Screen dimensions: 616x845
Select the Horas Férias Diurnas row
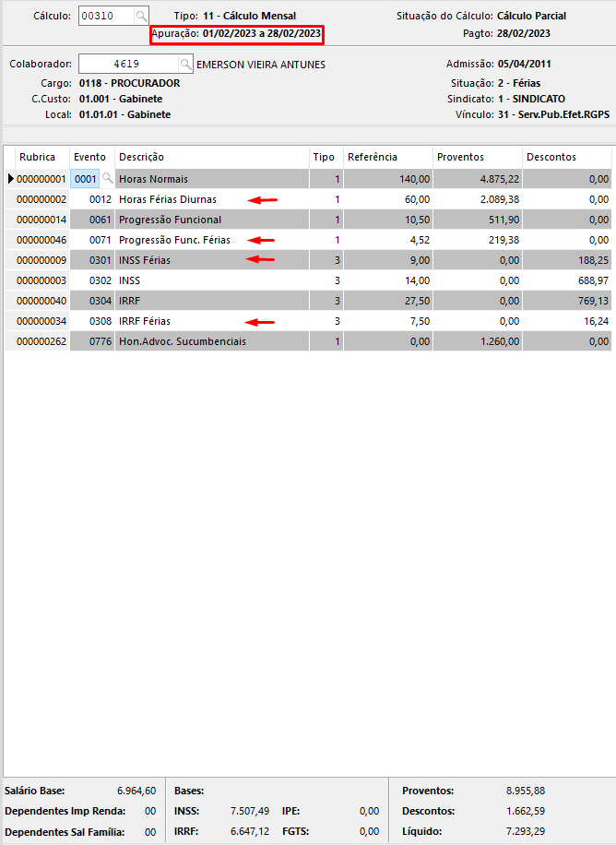pos(308,199)
